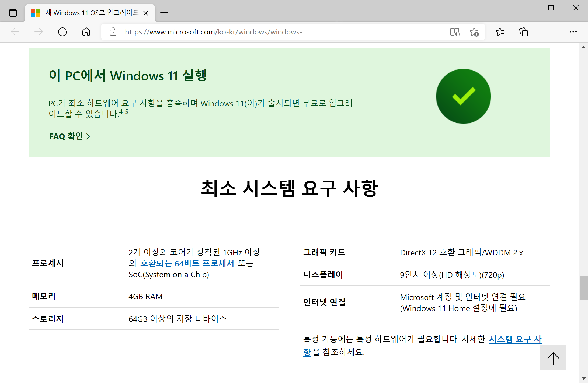Minimize the Edge browser window
588x383 pixels.
pos(527,8)
